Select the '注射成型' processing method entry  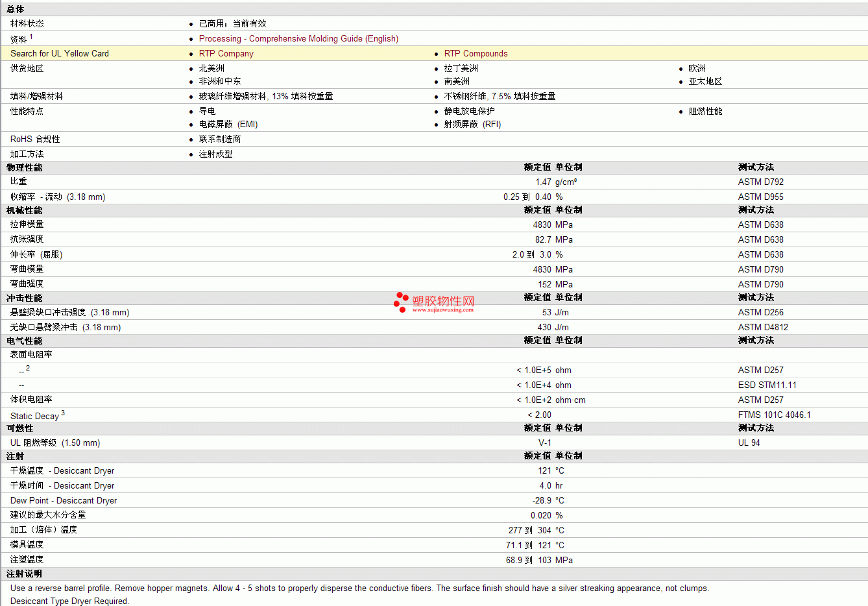coord(216,154)
